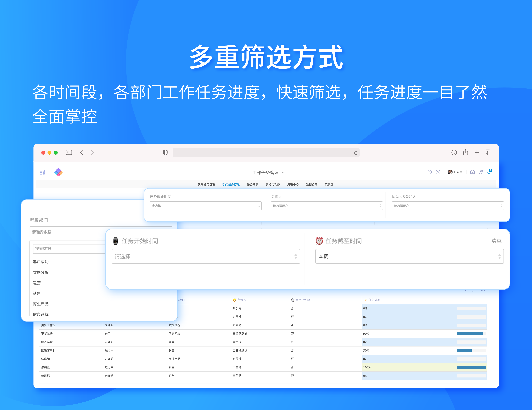Viewport: 532px width, 410px height.
Task: Switch to the 流程中心 tab
Action: click(293, 184)
